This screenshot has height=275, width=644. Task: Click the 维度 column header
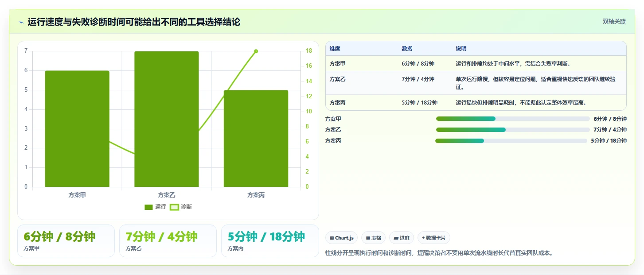click(x=335, y=49)
